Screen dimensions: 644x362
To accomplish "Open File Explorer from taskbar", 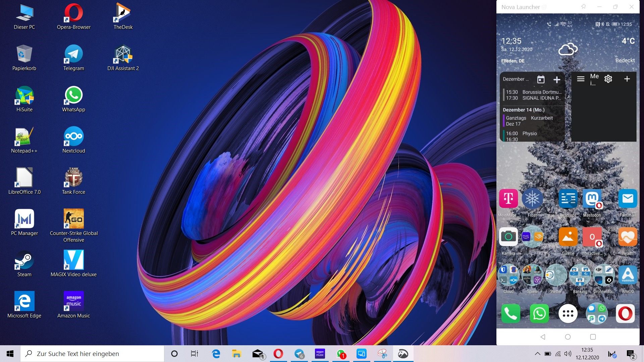I will [x=236, y=354].
